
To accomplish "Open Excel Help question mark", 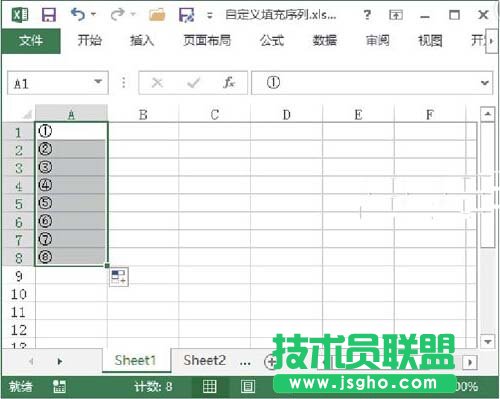I will point(367,15).
